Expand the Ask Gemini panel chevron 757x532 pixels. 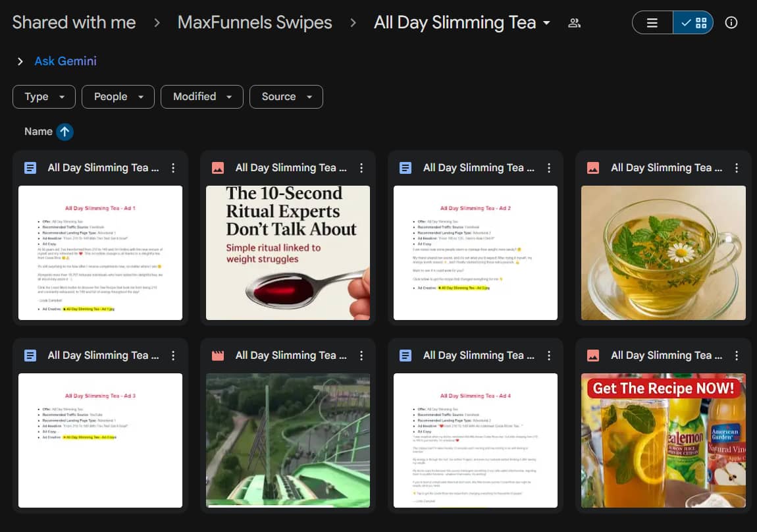pyautogui.click(x=20, y=61)
